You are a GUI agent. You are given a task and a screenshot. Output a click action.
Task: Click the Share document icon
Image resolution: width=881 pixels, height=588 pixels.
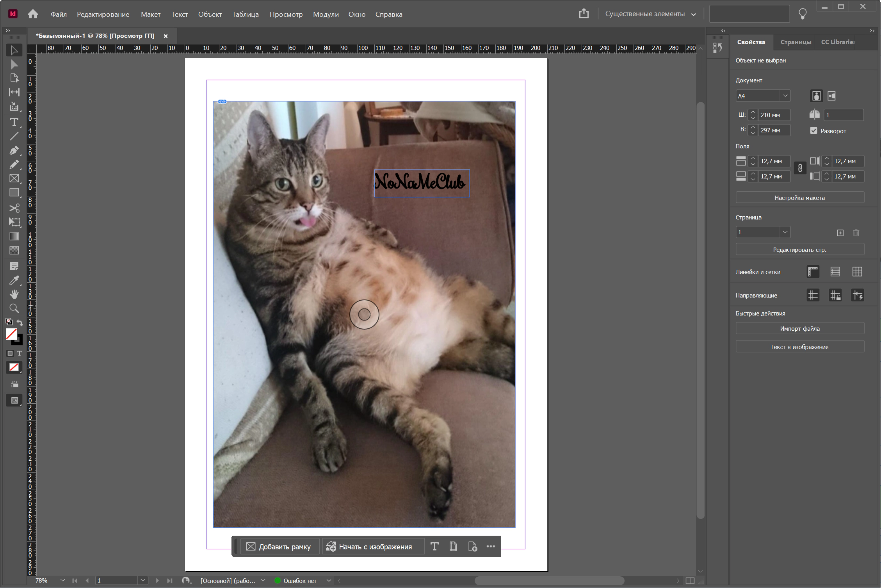(584, 14)
